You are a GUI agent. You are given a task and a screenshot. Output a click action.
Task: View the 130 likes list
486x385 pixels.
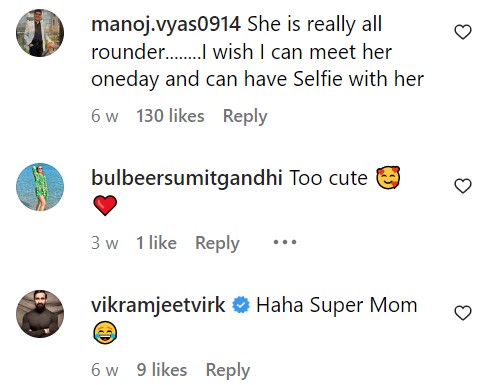[170, 116]
